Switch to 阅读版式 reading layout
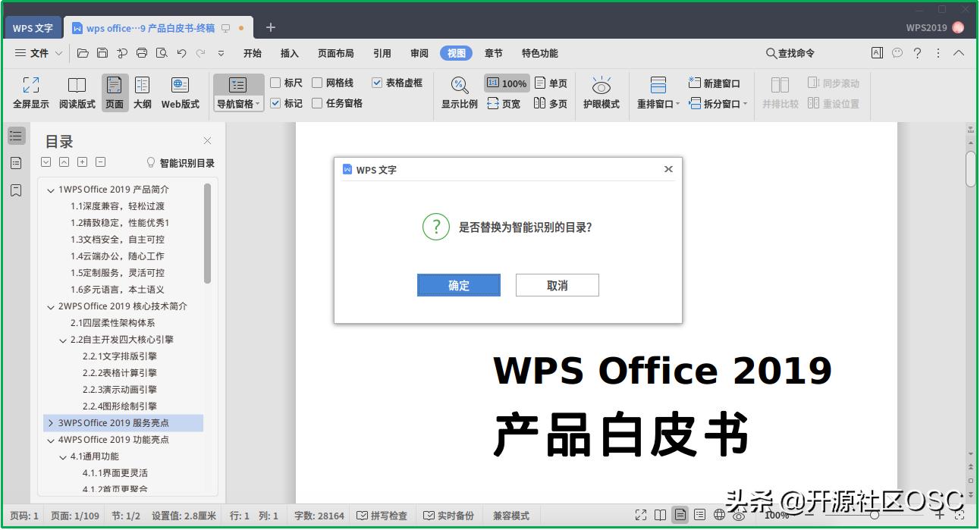980x530 pixels. pyautogui.click(x=77, y=92)
